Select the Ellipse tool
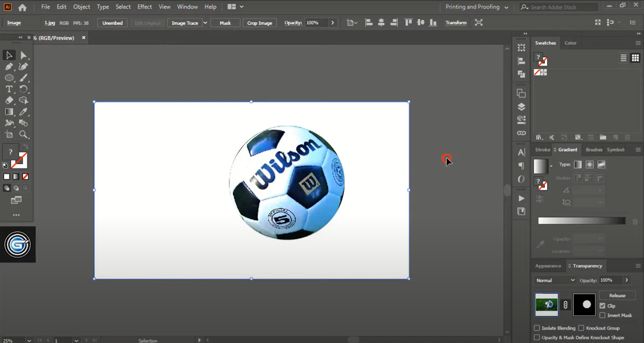 9,78
